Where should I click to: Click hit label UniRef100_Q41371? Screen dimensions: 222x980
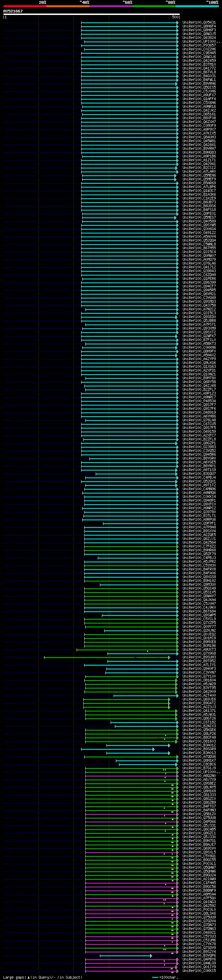[x=199, y=711]
